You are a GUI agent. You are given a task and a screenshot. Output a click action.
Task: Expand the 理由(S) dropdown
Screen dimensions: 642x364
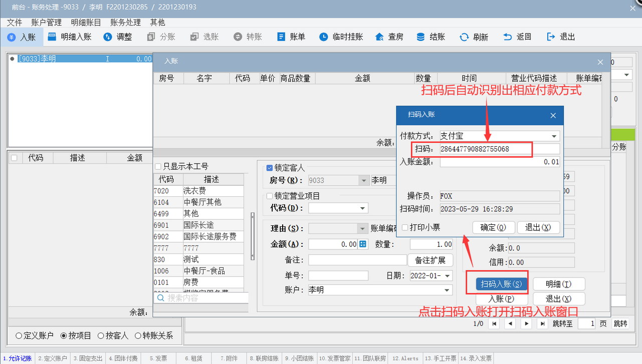363,228
